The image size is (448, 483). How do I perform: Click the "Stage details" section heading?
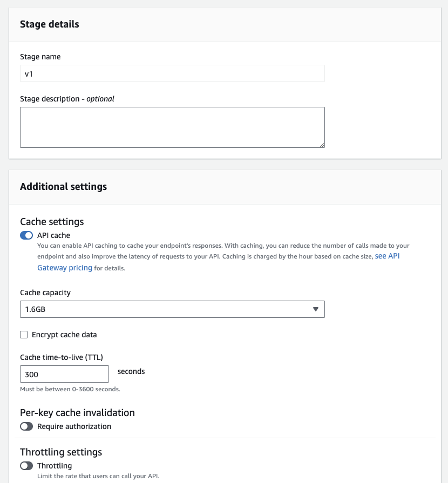tap(50, 24)
